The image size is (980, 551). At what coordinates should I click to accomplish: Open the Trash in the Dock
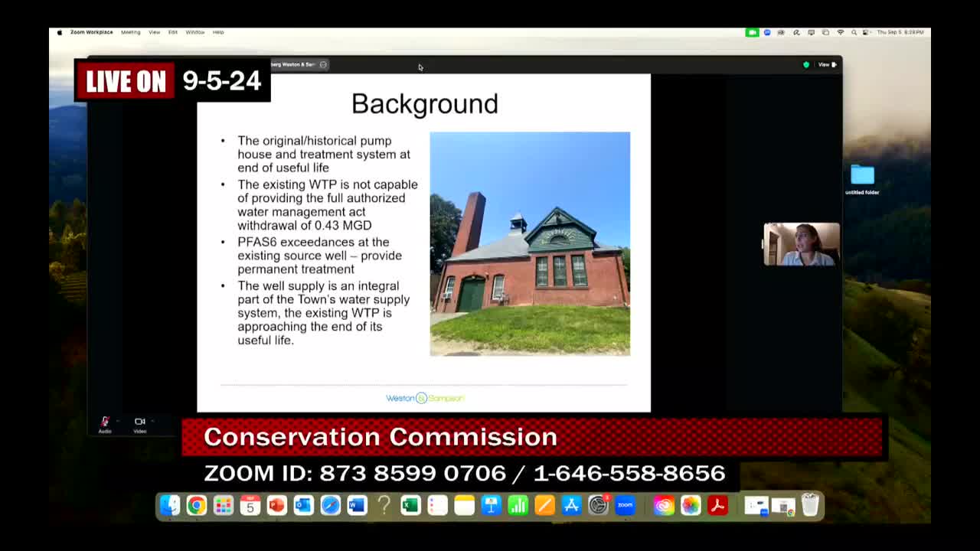pos(810,505)
